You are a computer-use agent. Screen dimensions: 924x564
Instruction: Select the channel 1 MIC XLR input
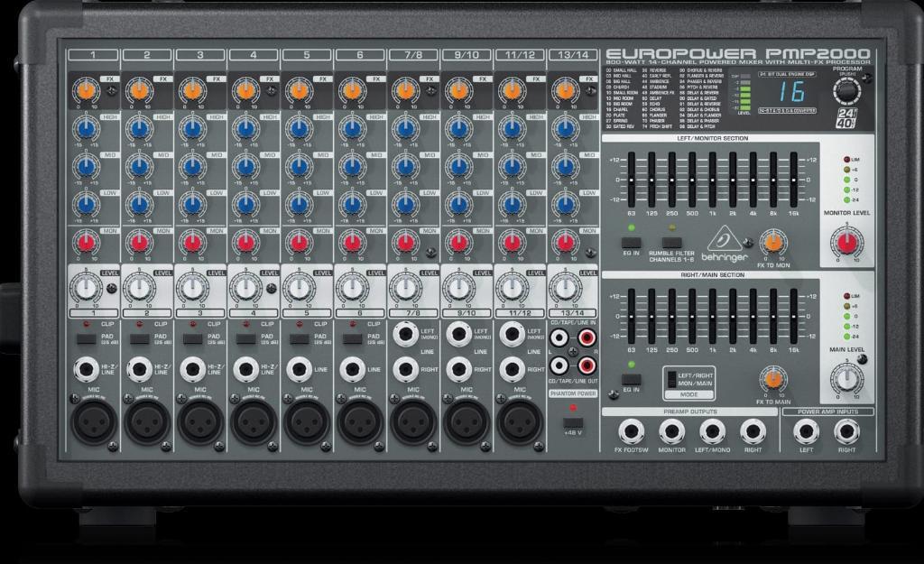93,422
